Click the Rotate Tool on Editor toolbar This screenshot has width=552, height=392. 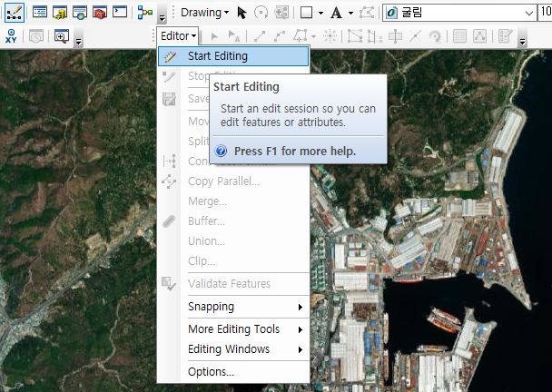435,36
